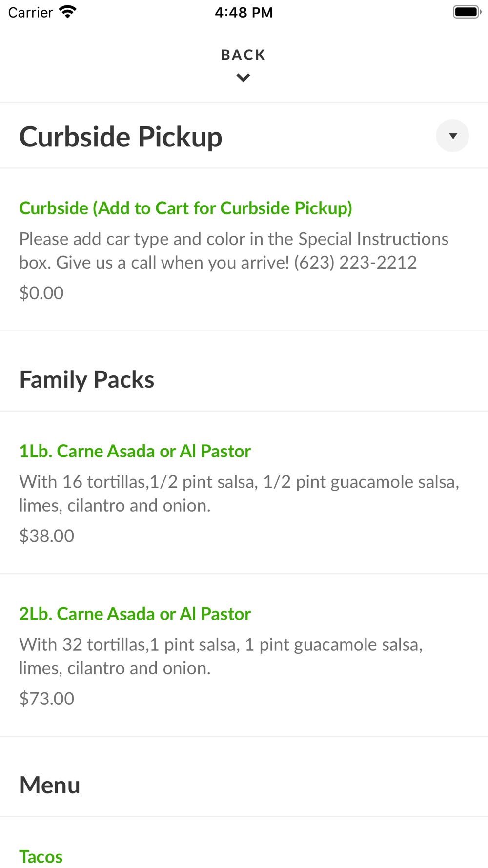This screenshot has height=868, width=488.
Task: Tap the Wi-Fi icon in status bar
Action: [x=68, y=12]
